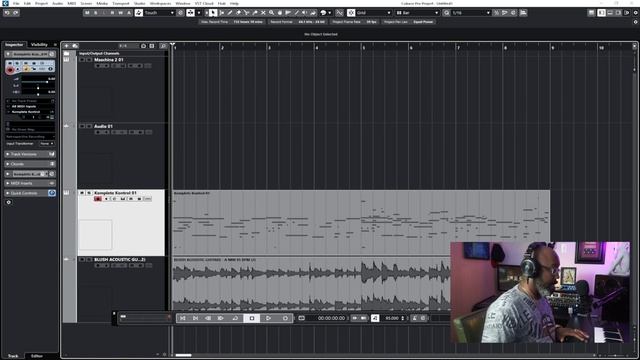
Task: Select the Erase tool
Action: 238,13
